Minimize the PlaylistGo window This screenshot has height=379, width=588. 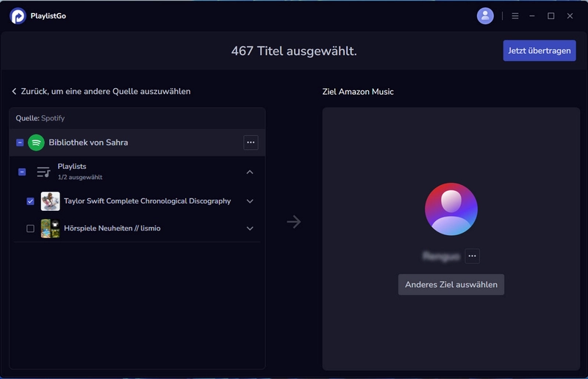[531, 15]
